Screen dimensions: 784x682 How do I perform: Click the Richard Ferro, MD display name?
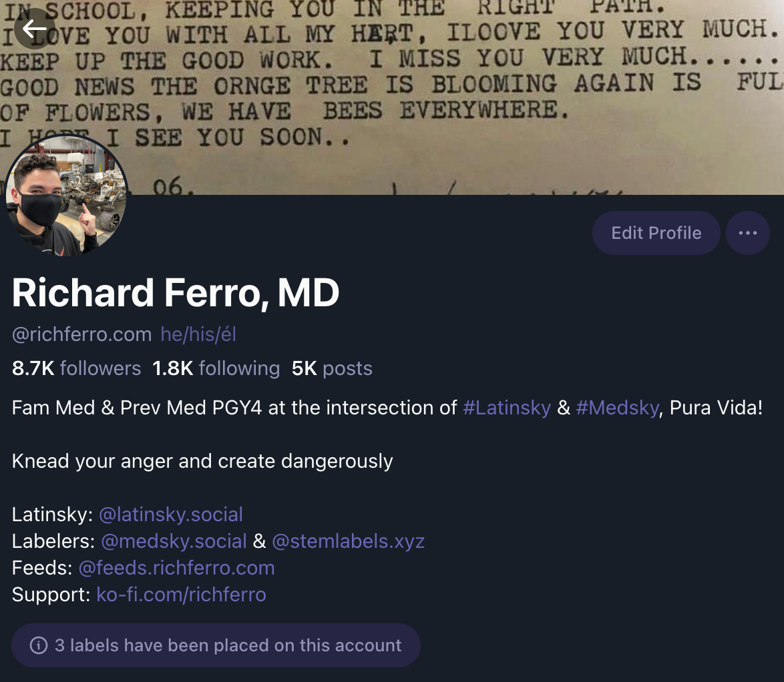click(176, 292)
